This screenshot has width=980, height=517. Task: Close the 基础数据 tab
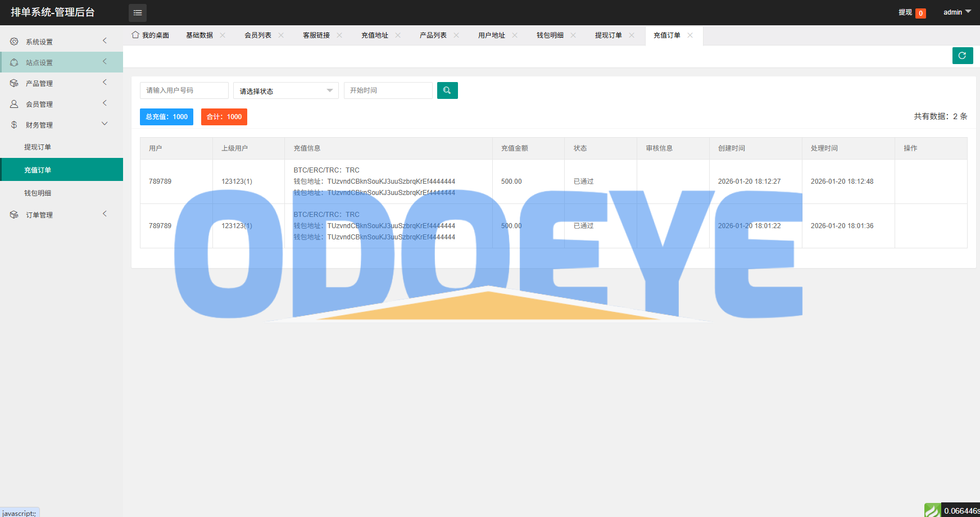pos(223,35)
